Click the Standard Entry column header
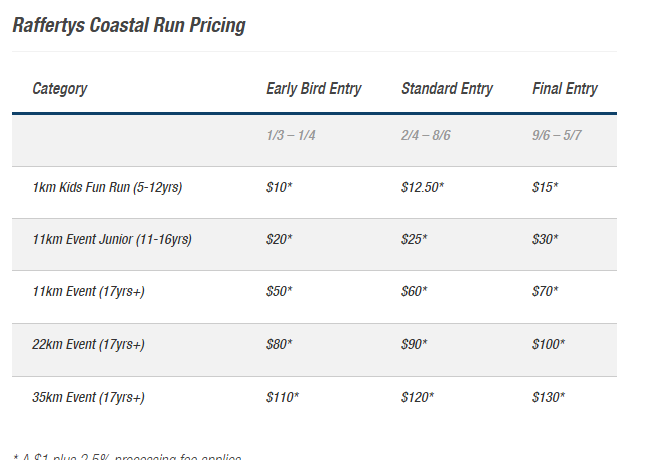This screenshot has width=658, height=460. [447, 89]
